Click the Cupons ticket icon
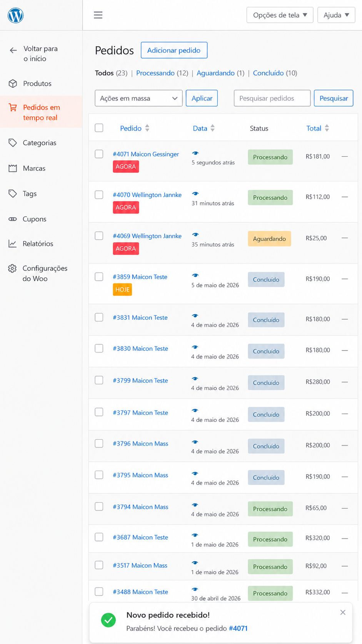Screen dimensions: 362x644 (x=13, y=219)
